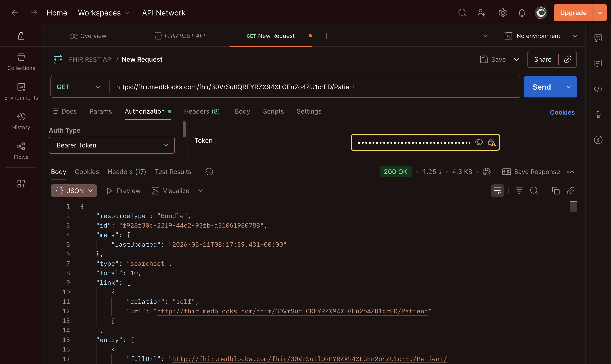Open the Save options arrow

coord(516,59)
